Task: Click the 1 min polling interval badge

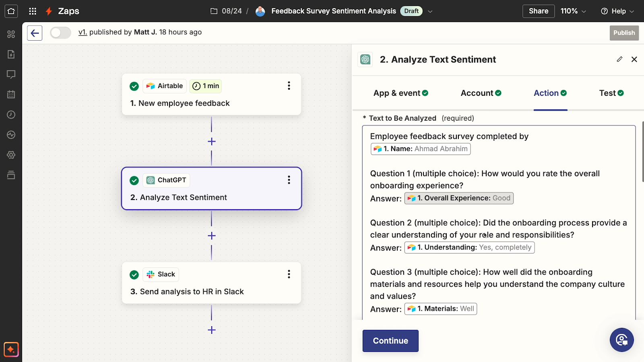Action: tap(205, 86)
